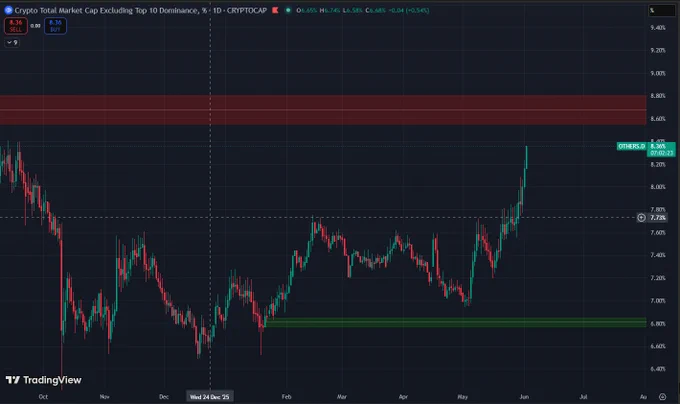Click the 8.00% price scale label
This screenshot has height=404, width=680.
coord(658,187)
